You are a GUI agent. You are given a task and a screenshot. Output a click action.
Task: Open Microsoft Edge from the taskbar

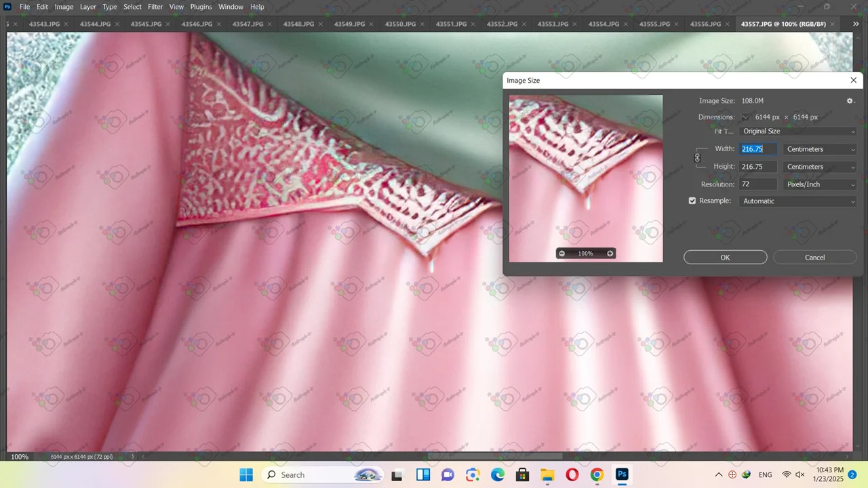(498, 474)
